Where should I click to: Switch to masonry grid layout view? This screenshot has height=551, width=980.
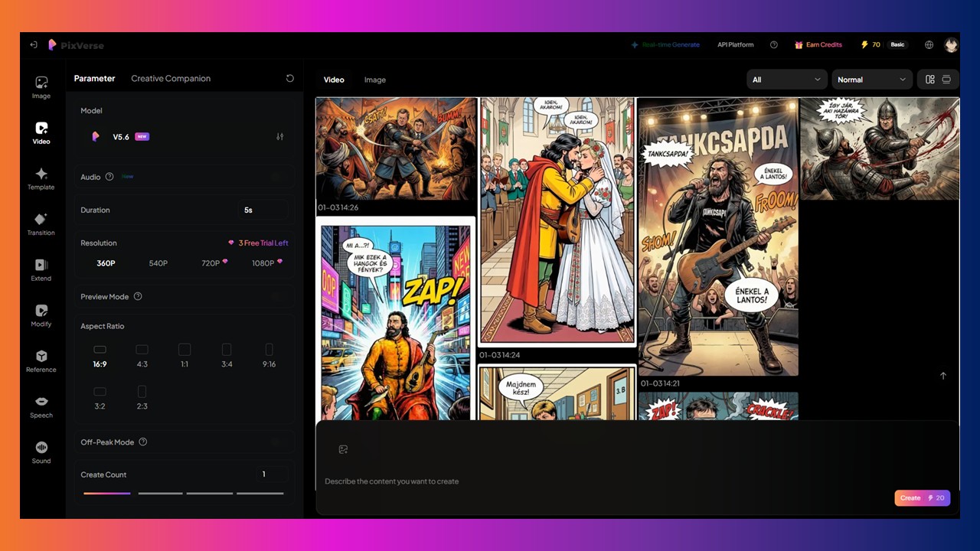(x=929, y=80)
